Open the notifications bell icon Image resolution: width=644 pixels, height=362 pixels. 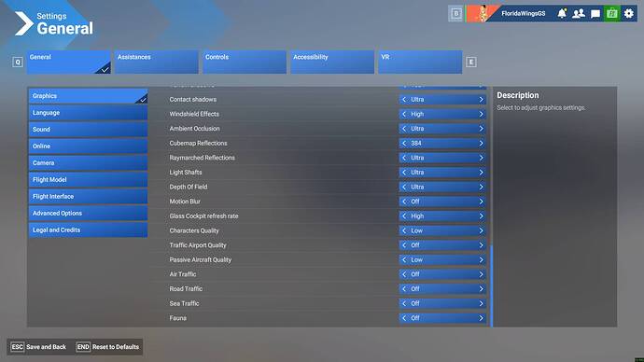click(562, 14)
